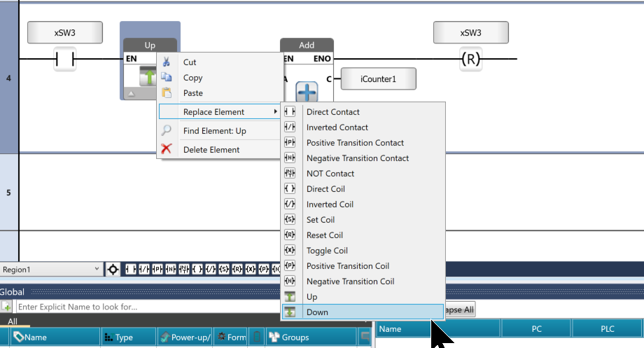Click the Toggle Coil icon in submenu
644x348 pixels.
[x=290, y=251]
